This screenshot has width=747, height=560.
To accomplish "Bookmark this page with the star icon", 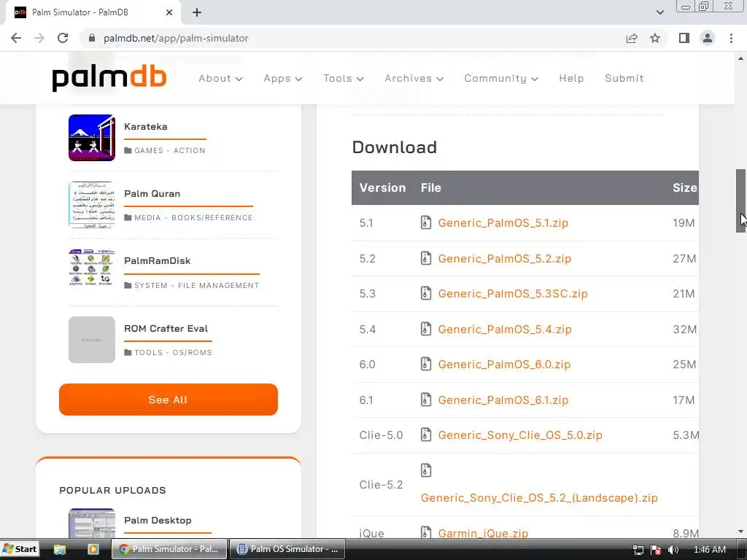I will click(655, 38).
